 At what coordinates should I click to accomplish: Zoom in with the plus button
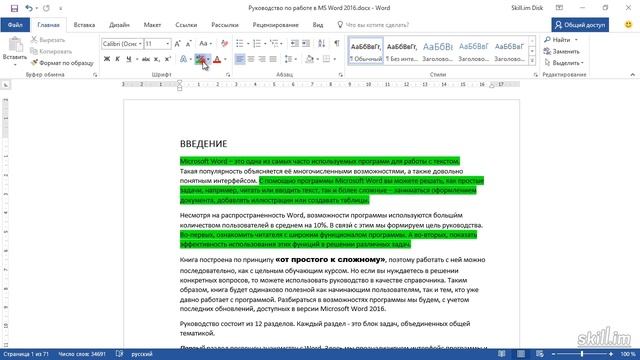[611, 354]
